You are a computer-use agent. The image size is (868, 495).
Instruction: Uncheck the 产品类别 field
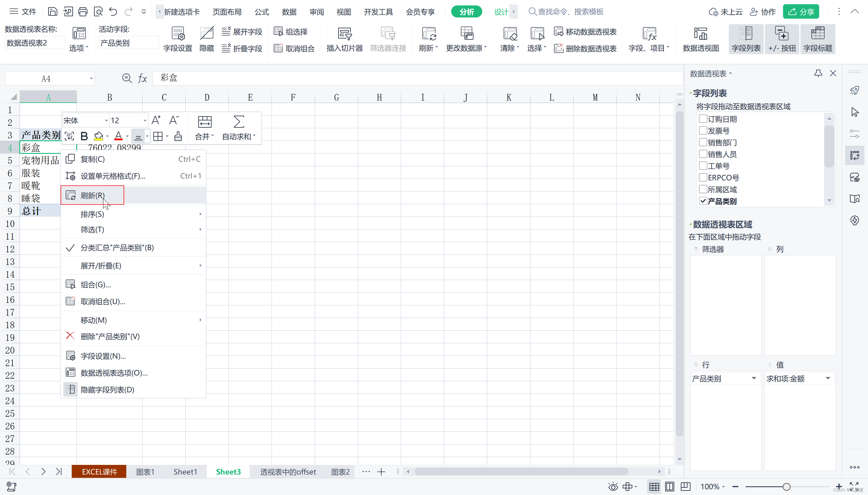point(703,201)
